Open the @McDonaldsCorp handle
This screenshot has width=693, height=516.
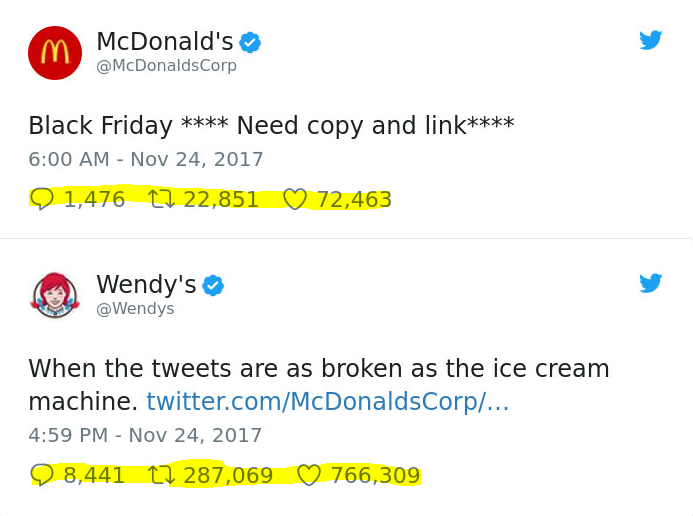click(166, 66)
